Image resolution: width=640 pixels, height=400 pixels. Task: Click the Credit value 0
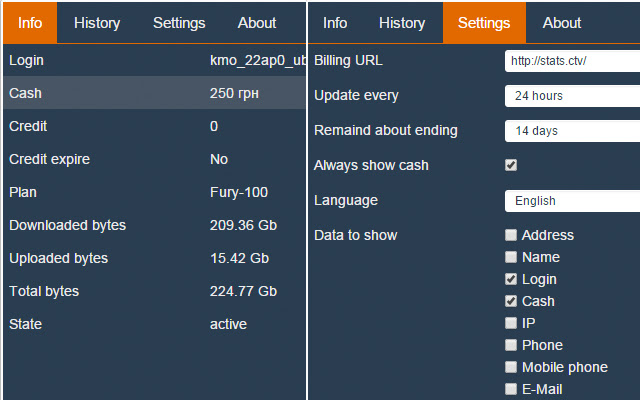tap(214, 126)
